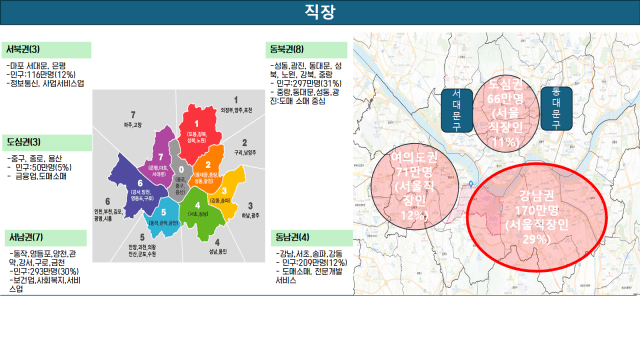Select the 도심권(3) green header
This screenshot has width=640, height=360.
coord(47,142)
